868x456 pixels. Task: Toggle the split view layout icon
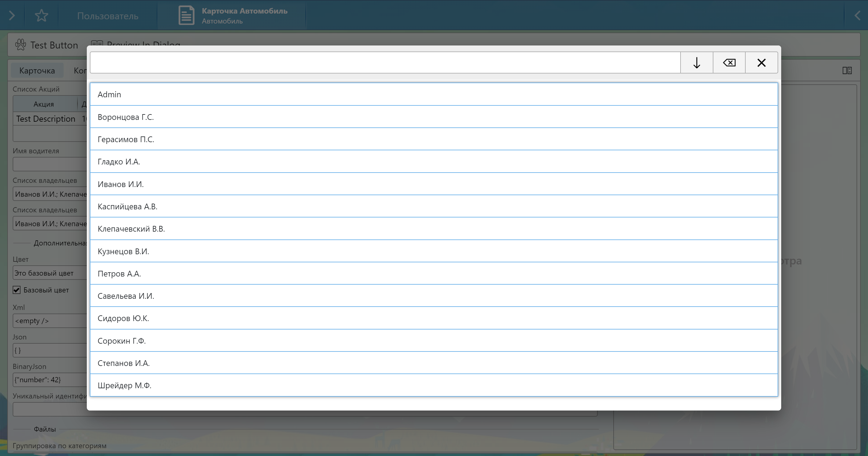click(847, 70)
